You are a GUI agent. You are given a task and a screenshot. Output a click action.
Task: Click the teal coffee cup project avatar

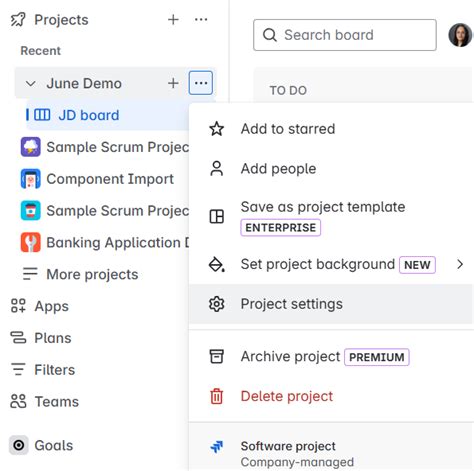pyautogui.click(x=31, y=210)
